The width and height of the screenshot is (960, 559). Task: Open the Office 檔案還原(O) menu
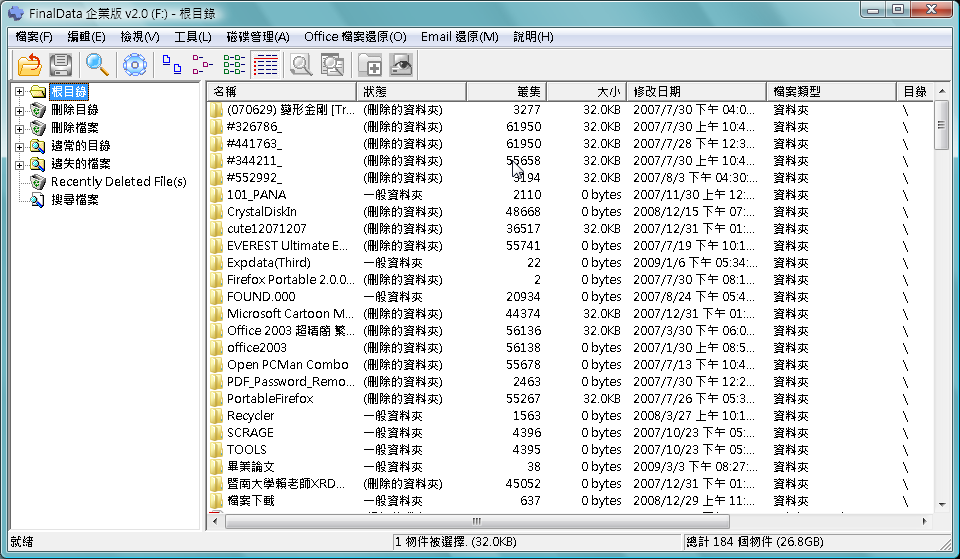(355, 37)
